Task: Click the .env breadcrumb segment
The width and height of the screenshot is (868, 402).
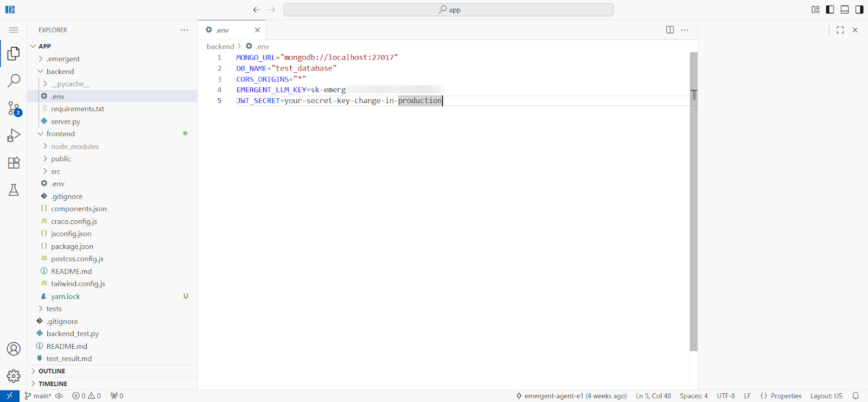Action: click(x=258, y=47)
